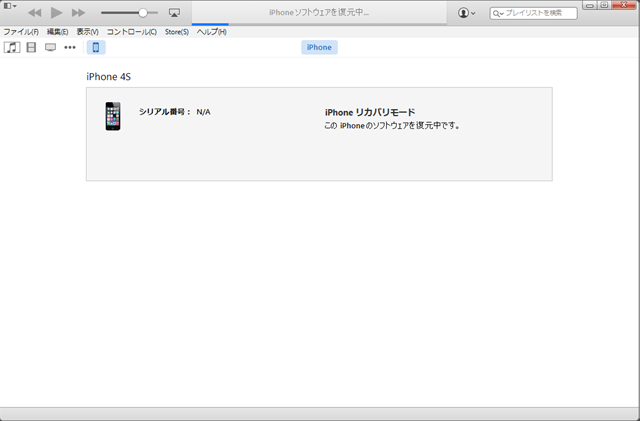Select the iPhone device icon button
Viewport: 640px width, 421px height.
coord(96,47)
